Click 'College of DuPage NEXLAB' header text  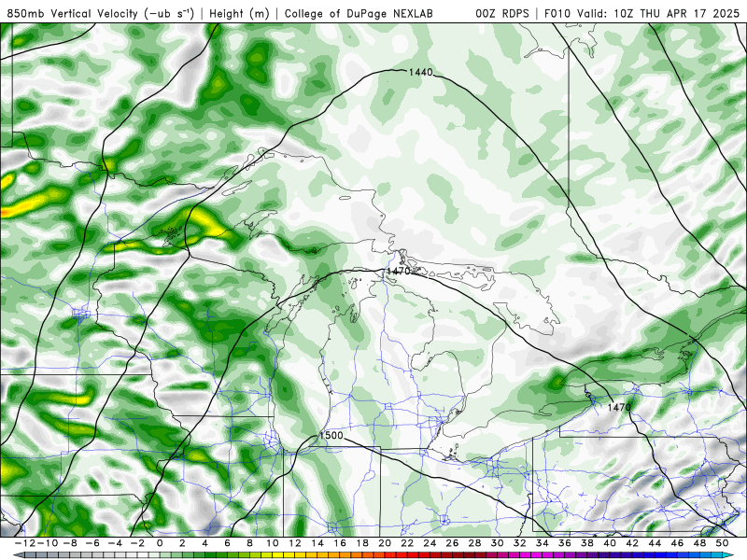(x=359, y=14)
